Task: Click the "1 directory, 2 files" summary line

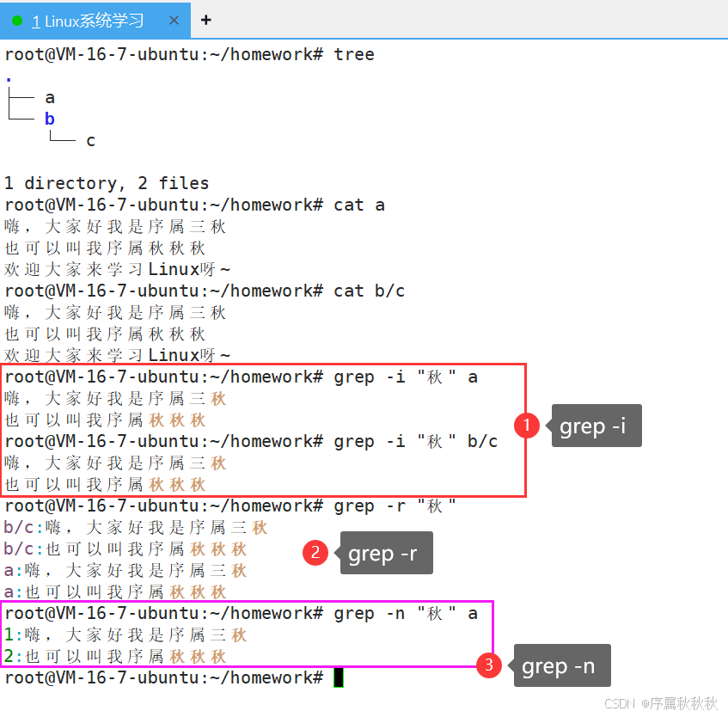Action: 107,183
